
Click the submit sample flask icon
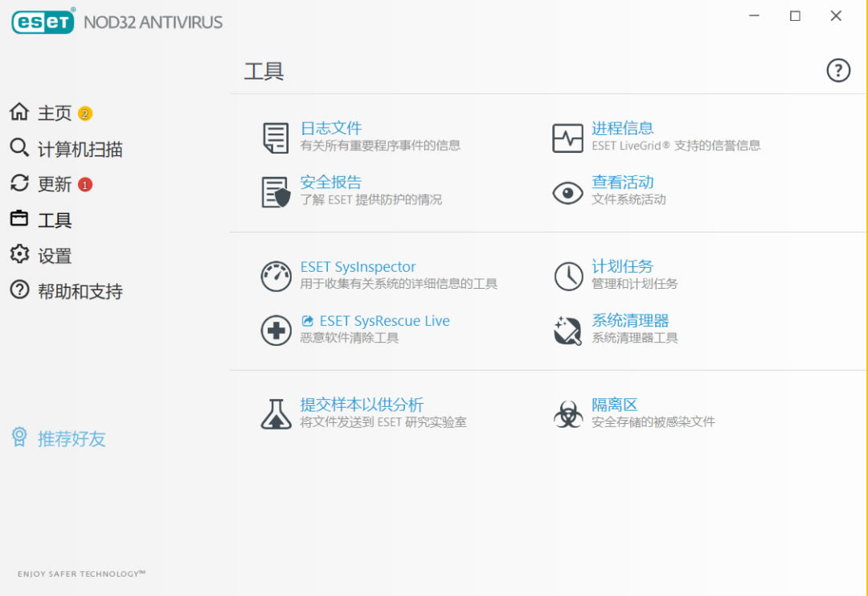276,413
